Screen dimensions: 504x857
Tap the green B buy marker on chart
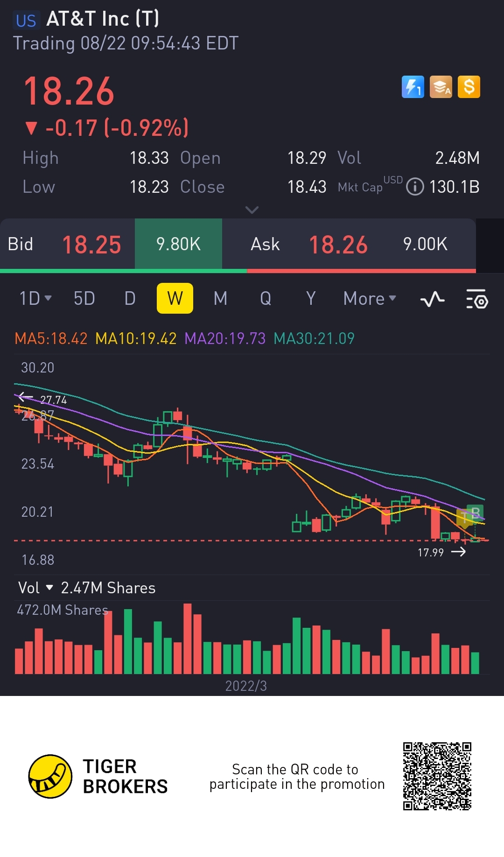pyautogui.click(x=476, y=513)
